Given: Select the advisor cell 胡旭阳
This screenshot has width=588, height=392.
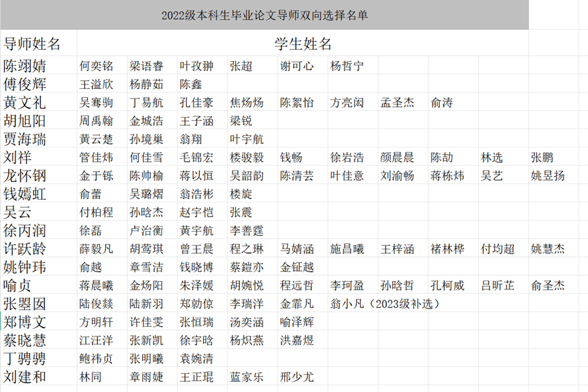Looking at the screenshot, I should [25, 122].
